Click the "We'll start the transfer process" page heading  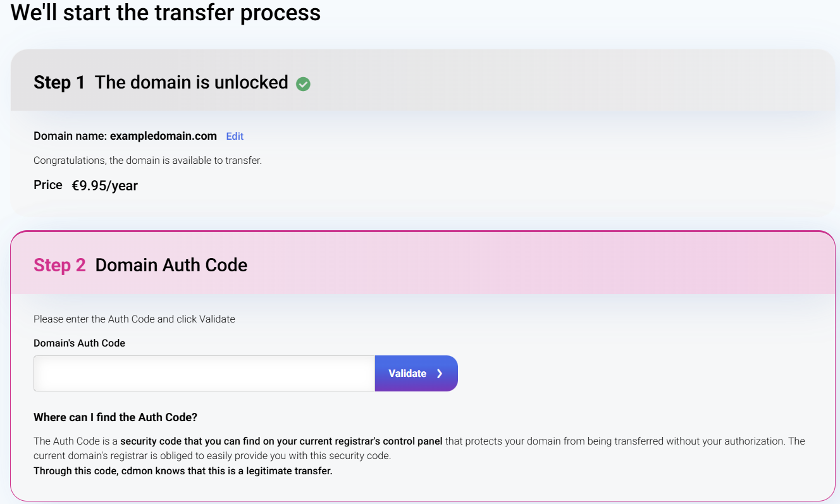[166, 13]
